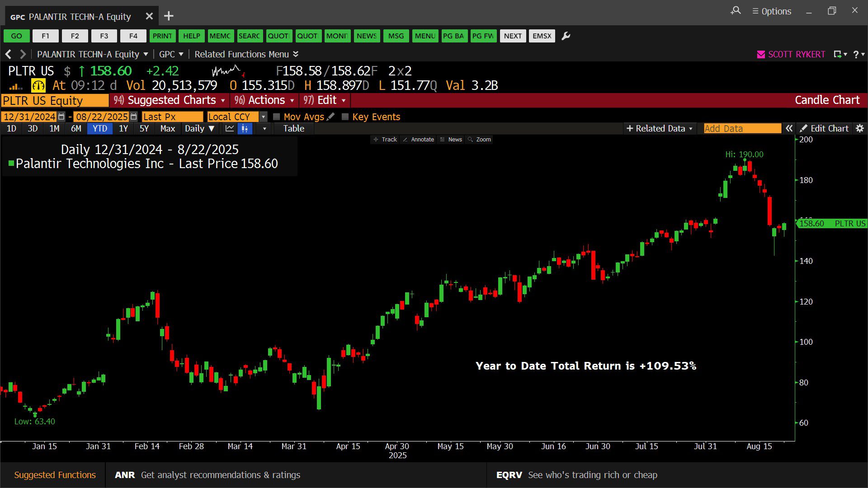Click the NEXT button
This screenshot has width=868, height=488.
click(513, 36)
